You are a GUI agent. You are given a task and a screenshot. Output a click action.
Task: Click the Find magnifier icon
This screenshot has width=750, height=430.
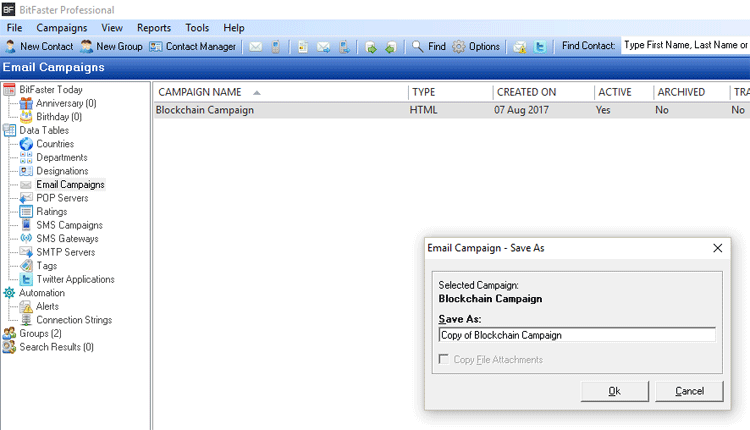pyautogui.click(x=418, y=46)
